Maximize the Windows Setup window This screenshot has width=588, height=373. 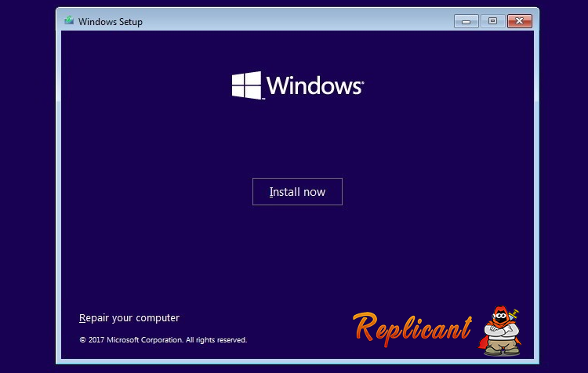(x=493, y=21)
